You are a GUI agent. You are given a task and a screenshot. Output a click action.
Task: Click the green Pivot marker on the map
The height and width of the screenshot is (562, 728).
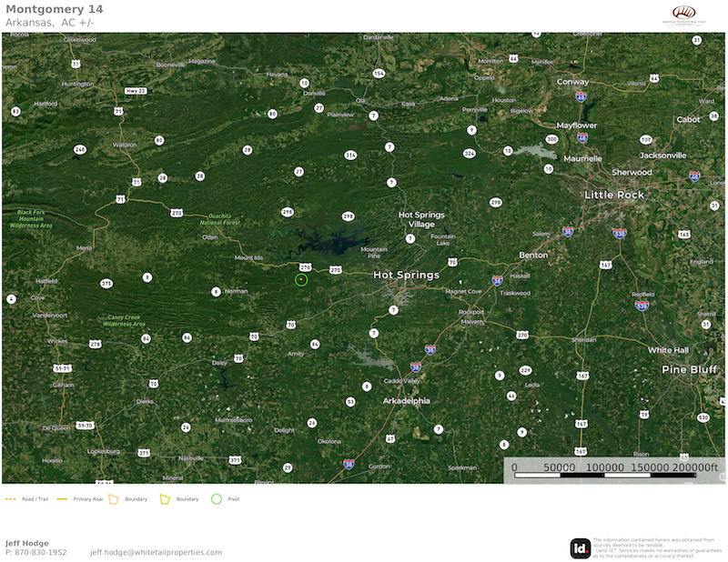(301, 280)
